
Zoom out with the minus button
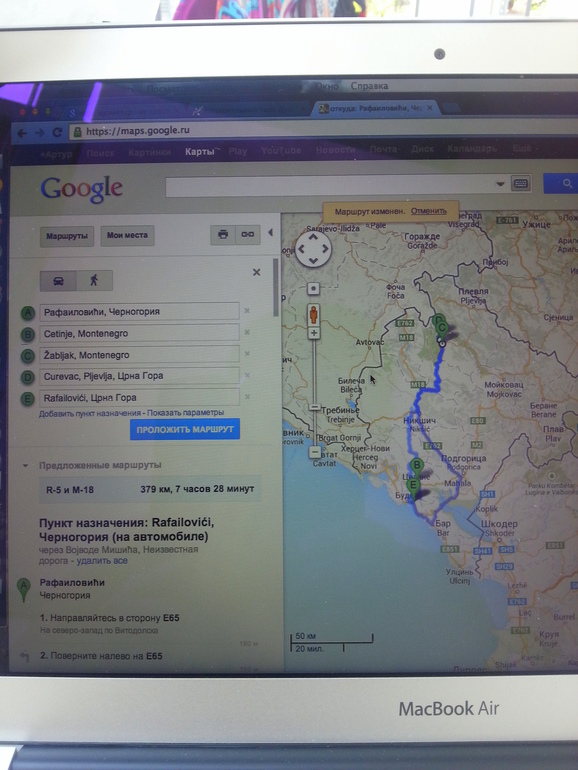click(x=315, y=452)
